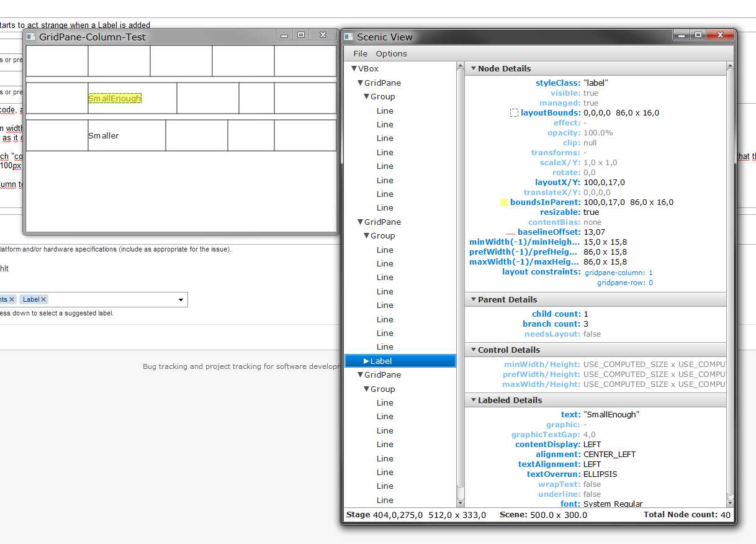Viewport: 756px width, 544px height.
Task: Expand the highlighted Label tree node
Action: tap(366, 361)
